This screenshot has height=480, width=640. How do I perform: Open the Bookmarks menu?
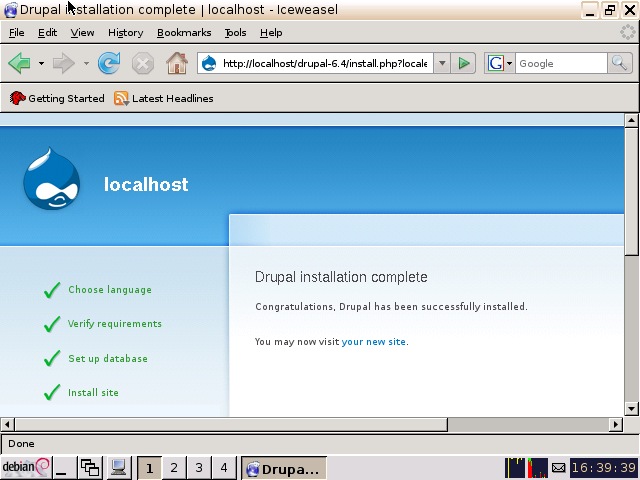(184, 33)
